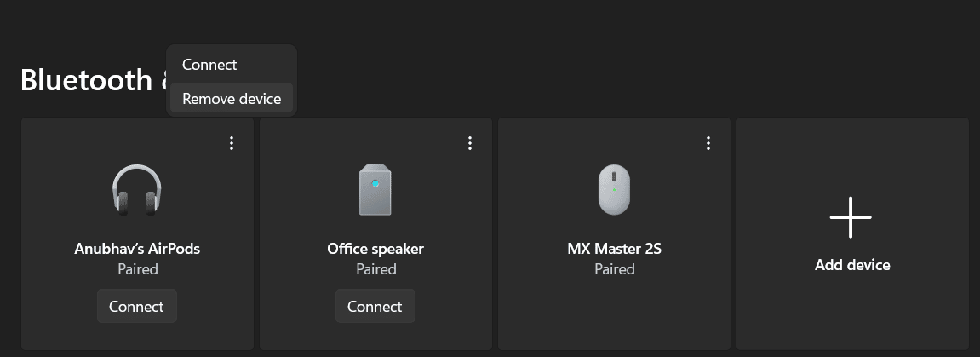This screenshot has height=357, width=980.
Task: Click the Add device label
Action: 852,265
